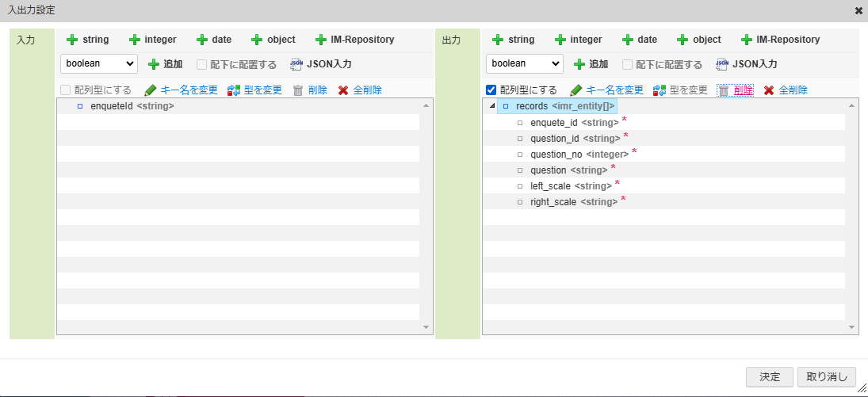Add integer type in input panel
The width and height of the screenshot is (868, 397).
coord(152,40)
